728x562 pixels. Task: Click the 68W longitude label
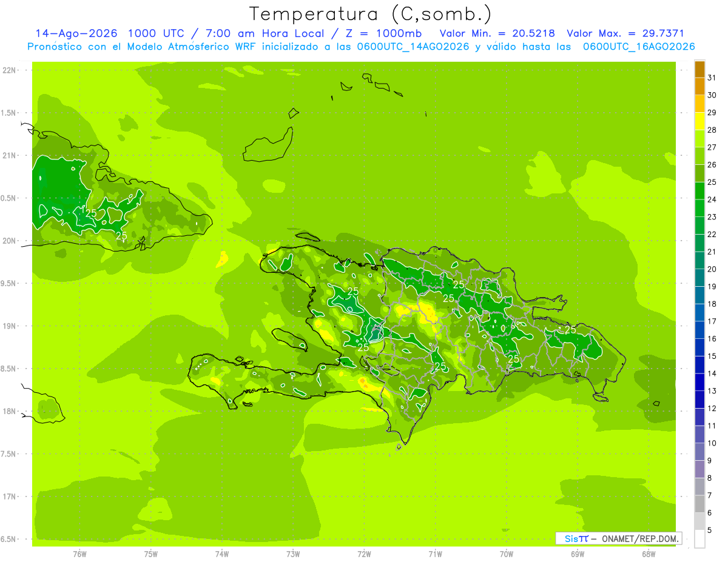[648, 554]
